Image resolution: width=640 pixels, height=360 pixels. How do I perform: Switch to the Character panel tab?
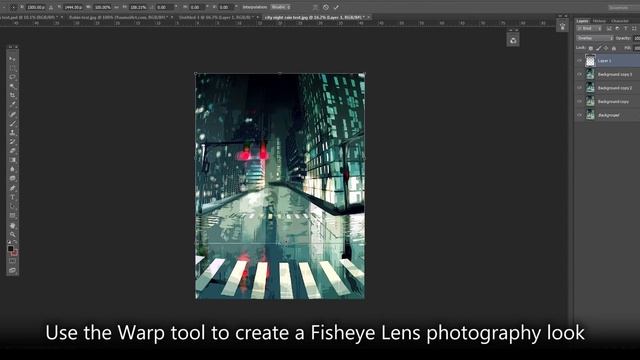620,21
